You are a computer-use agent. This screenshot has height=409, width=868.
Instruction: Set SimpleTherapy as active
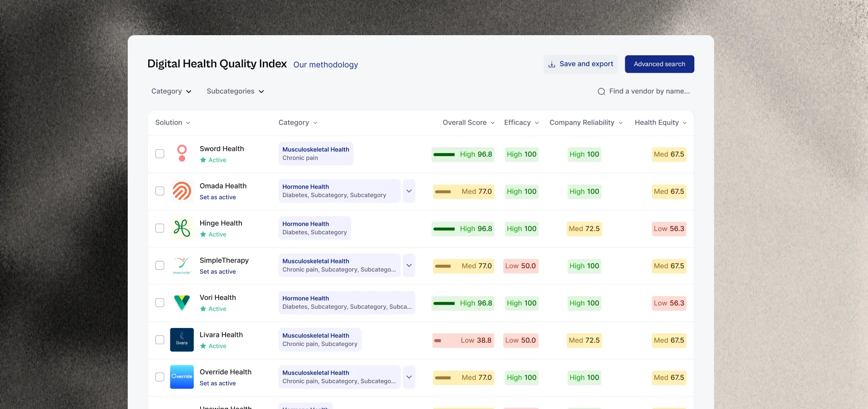click(217, 272)
